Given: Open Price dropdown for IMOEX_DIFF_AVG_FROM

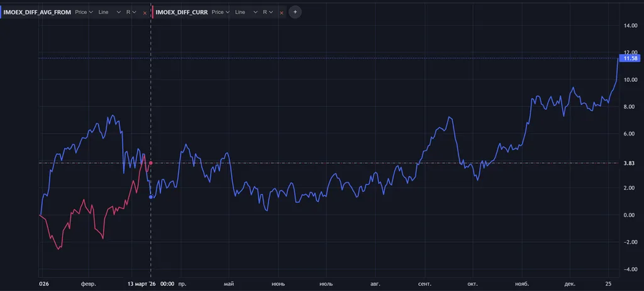Looking at the screenshot, I should [84, 12].
